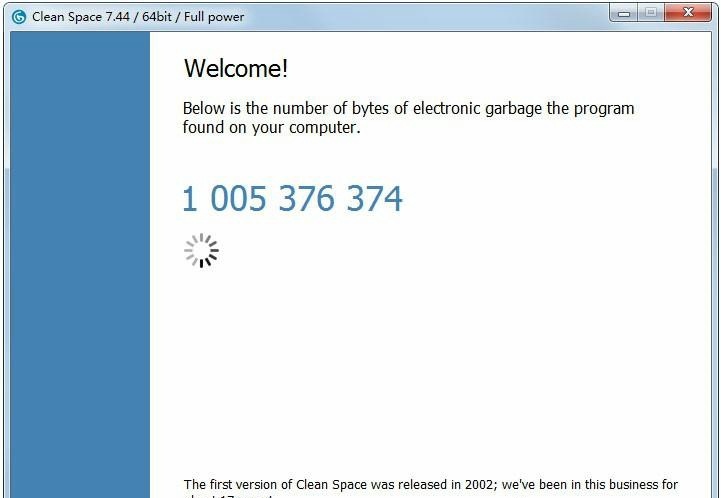Click the 1 005 376 374 bytes number
The height and width of the screenshot is (498, 721).
(292, 199)
